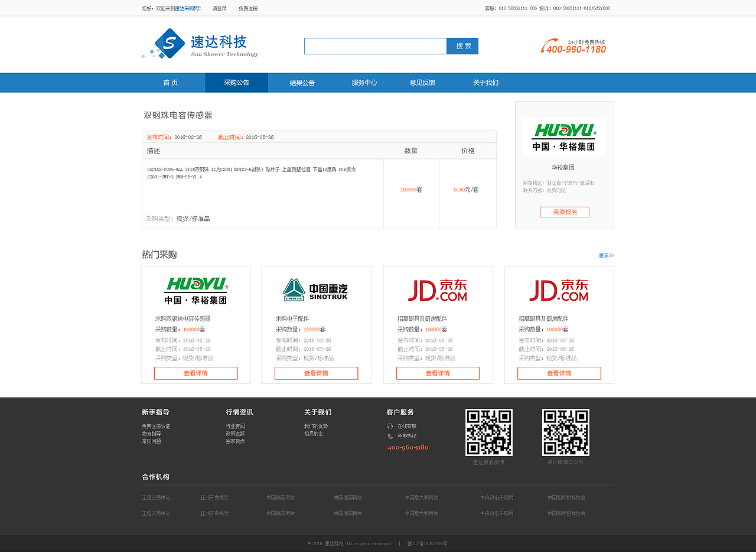Click 行业要闻 in the footer

[x=236, y=425]
